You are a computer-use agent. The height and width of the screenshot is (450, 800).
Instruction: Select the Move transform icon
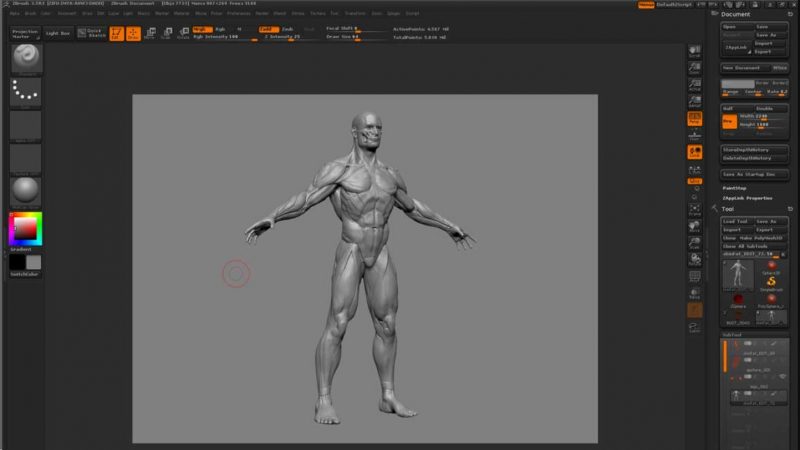point(150,34)
